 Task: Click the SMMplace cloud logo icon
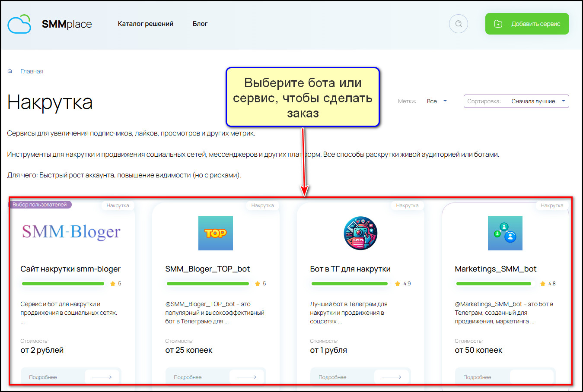click(19, 24)
